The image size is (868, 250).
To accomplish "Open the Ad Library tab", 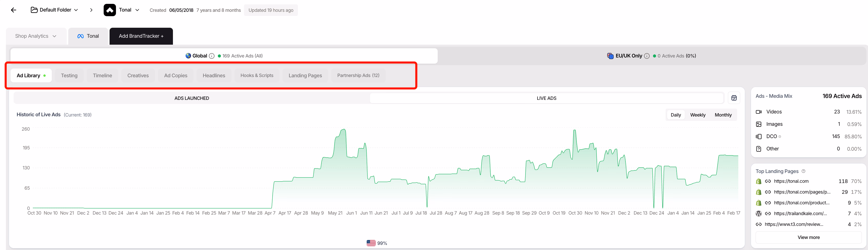I will 31,75.
